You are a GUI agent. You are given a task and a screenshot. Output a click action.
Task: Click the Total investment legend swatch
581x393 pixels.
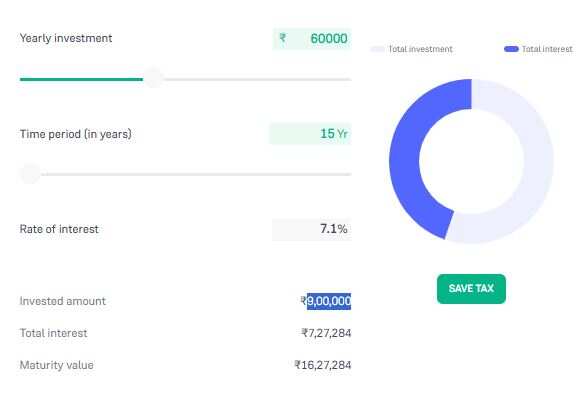click(377, 49)
